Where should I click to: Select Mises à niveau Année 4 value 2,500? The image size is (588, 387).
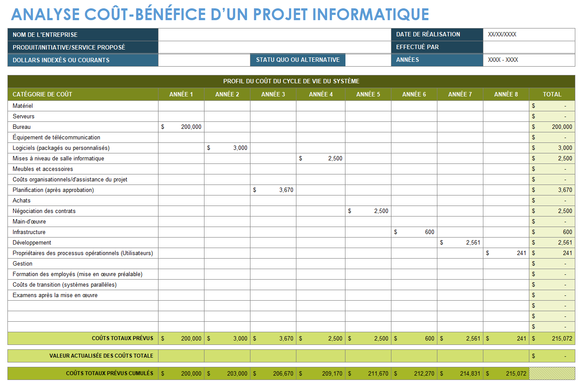click(320, 159)
